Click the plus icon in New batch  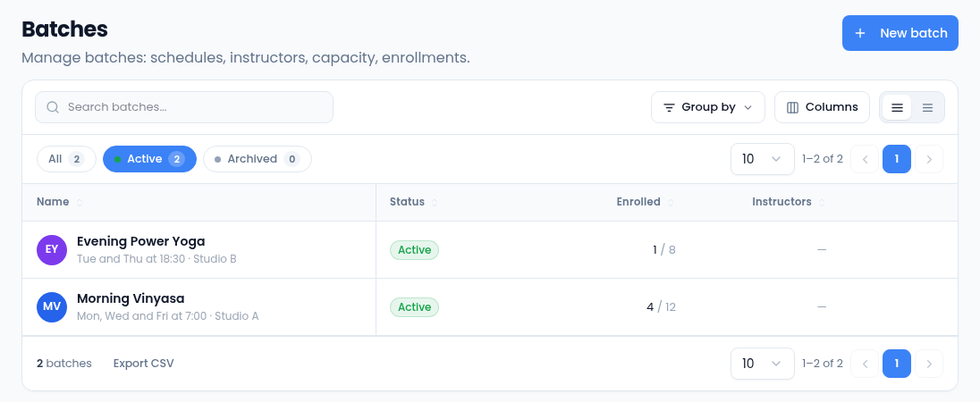pyautogui.click(x=860, y=33)
